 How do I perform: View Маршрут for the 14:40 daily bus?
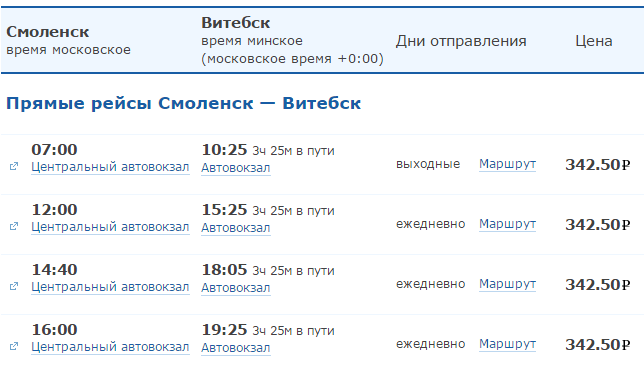(x=507, y=284)
